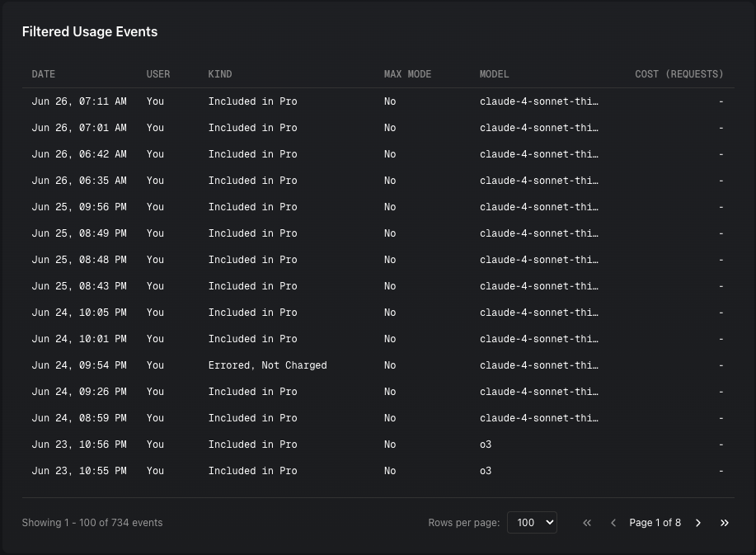Click the Jun 24, 08:59 PM row

[x=79, y=418]
